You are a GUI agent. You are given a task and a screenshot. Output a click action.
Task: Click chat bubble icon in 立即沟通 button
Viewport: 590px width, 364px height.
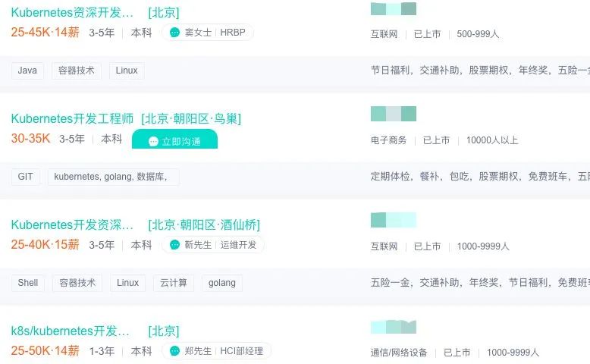pos(153,142)
